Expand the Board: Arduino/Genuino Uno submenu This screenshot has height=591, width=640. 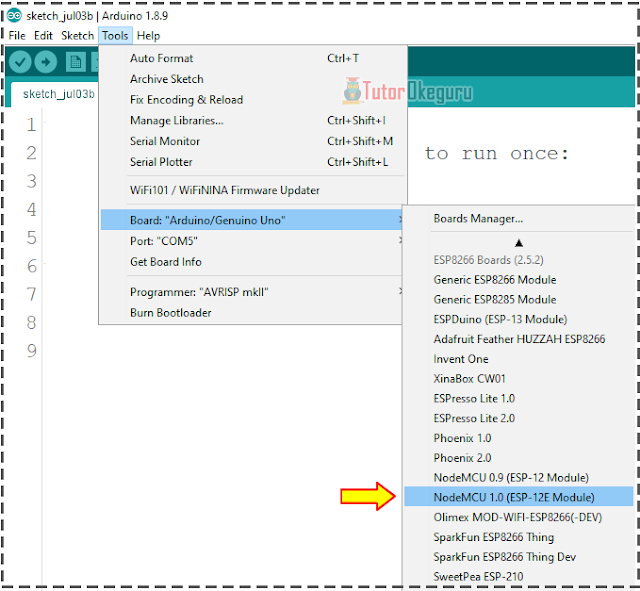coord(252,220)
